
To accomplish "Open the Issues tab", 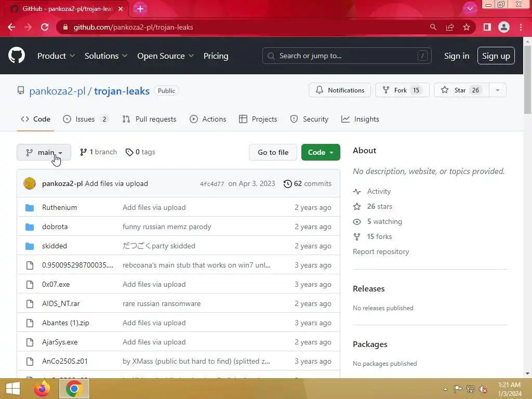I will [x=85, y=119].
